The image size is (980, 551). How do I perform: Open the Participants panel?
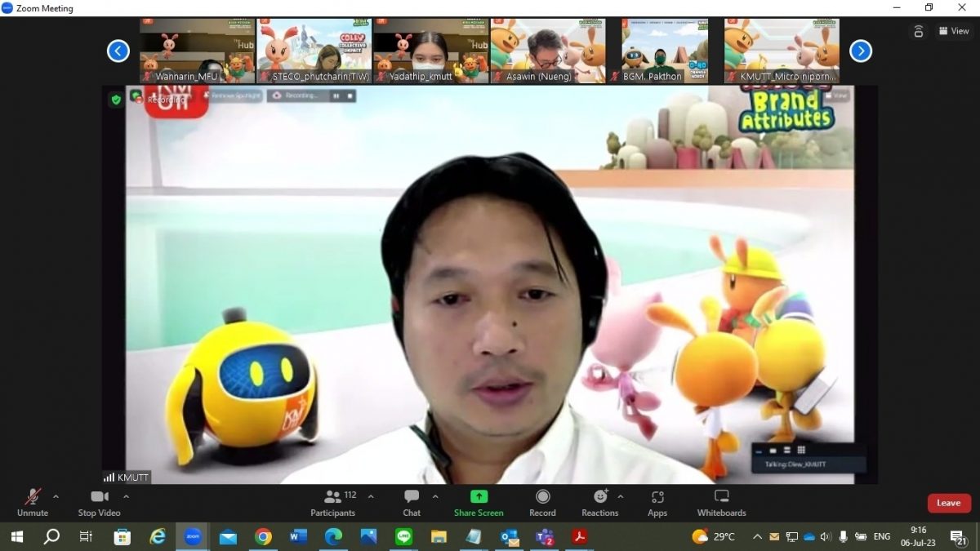[333, 502]
